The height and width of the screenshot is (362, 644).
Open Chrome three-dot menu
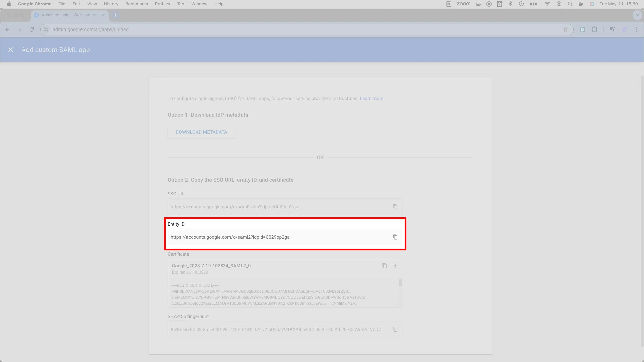click(x=637, y=29)
